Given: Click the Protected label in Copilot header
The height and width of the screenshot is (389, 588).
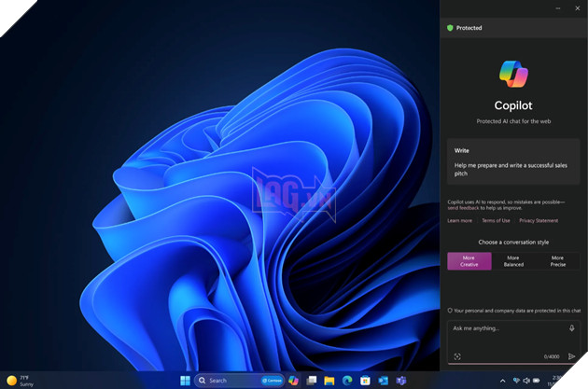Looking at the screenshot, I should click(469, 28).
